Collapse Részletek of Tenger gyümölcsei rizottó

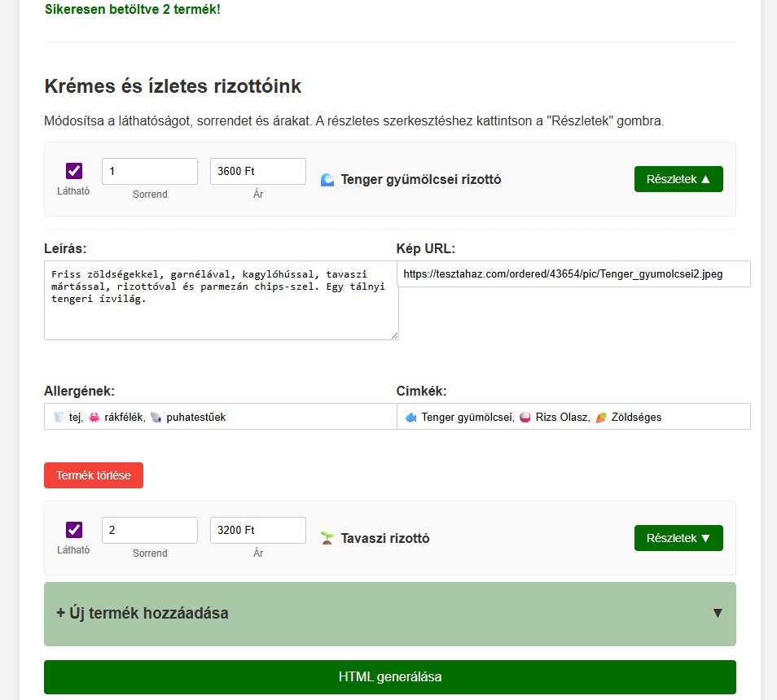coord(678,179)
